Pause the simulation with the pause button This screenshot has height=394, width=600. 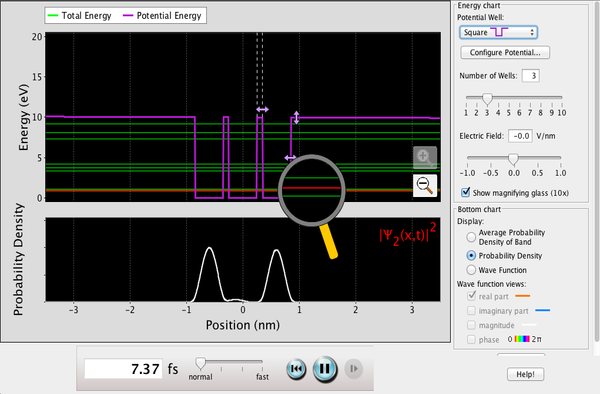coord(325,369)
